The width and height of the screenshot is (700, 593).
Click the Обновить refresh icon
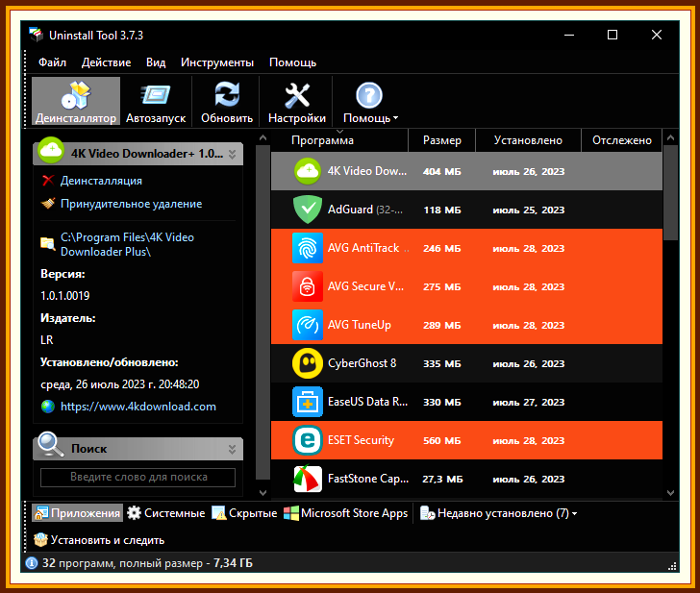[227, 94]
